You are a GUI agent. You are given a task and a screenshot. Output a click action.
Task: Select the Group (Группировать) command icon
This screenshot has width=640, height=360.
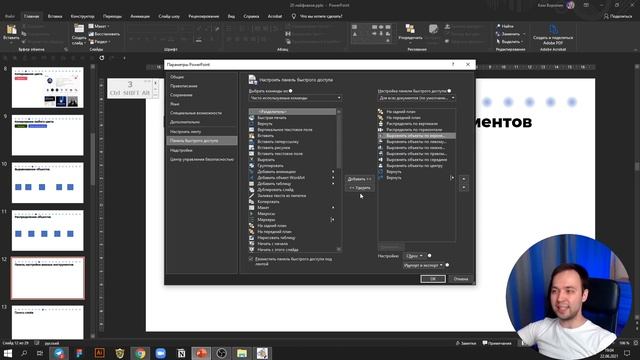coord(252,166)
